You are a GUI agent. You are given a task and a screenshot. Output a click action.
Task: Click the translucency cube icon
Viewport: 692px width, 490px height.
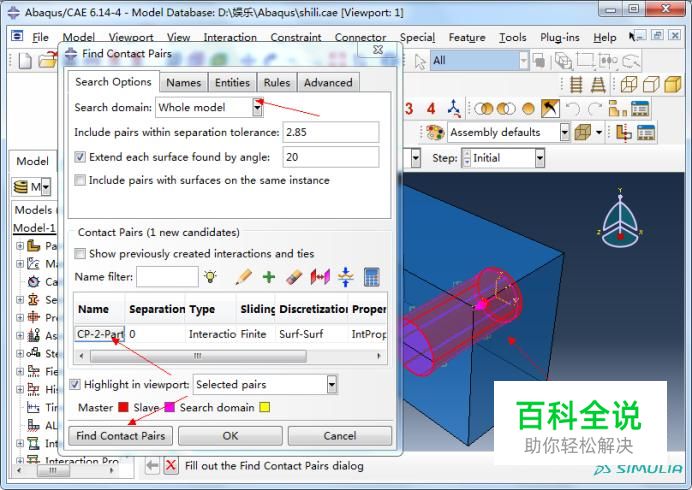(x=583, y=132)
